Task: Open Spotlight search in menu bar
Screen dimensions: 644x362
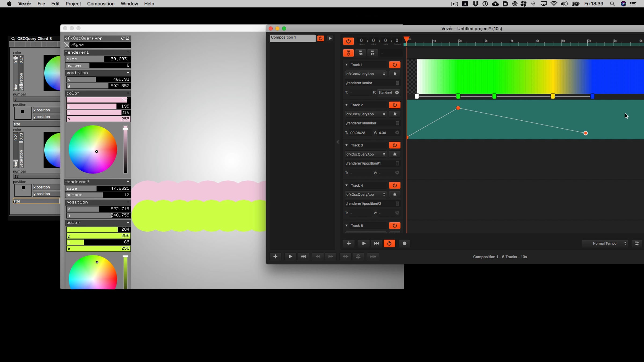Action: pyautogui.click(x=612, y=4)
